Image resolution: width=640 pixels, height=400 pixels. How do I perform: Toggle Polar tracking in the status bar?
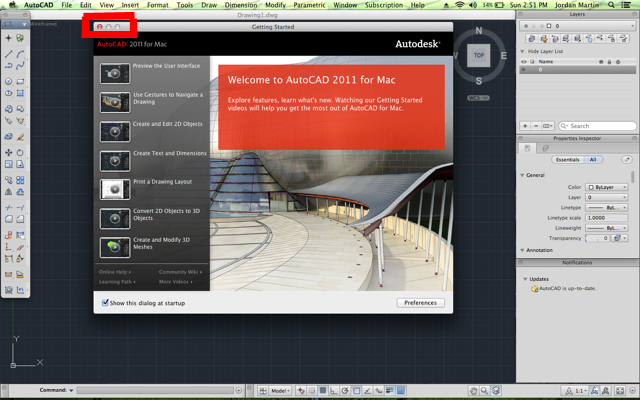pyautogui.click(x=345, y=391)
